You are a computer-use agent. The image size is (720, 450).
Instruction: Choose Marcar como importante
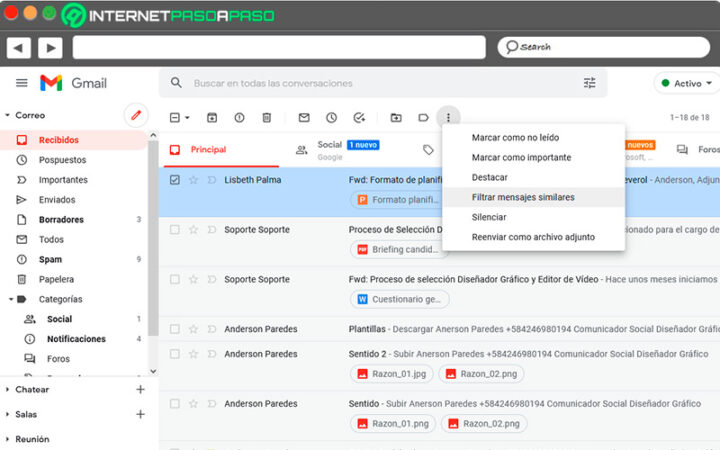[533, 158]
